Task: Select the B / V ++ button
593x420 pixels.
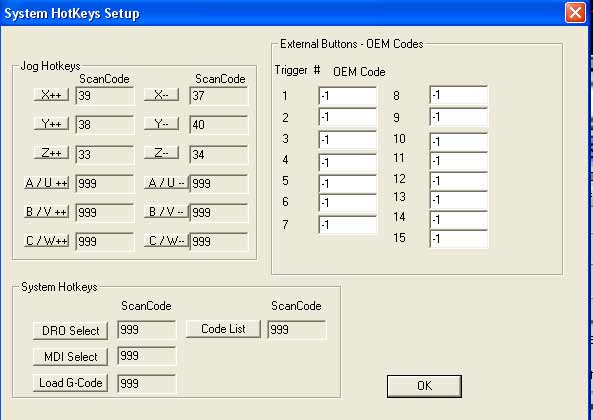Action: click(47, 212)
